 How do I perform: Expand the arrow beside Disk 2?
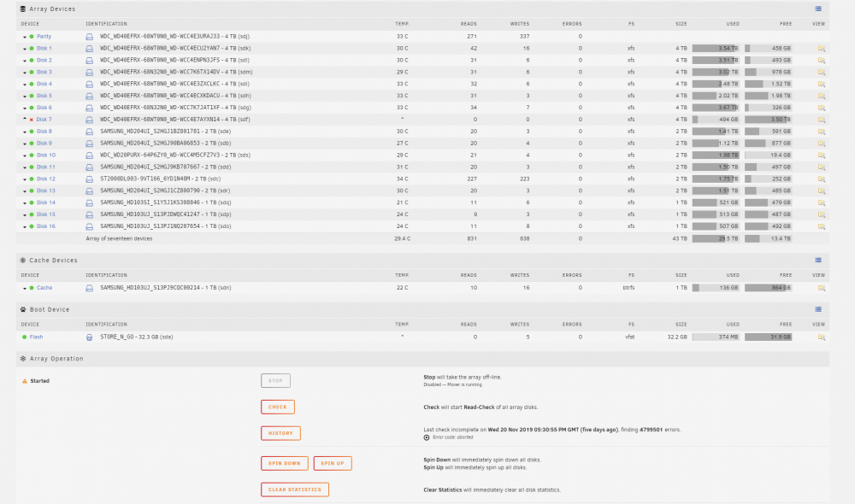point(25,61)
